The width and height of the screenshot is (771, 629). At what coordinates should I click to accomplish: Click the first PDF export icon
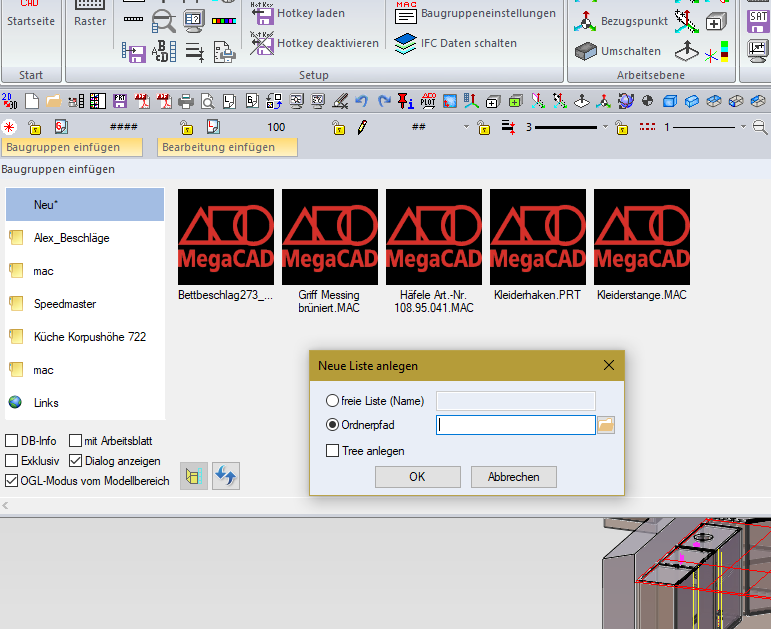coord(142,101)
